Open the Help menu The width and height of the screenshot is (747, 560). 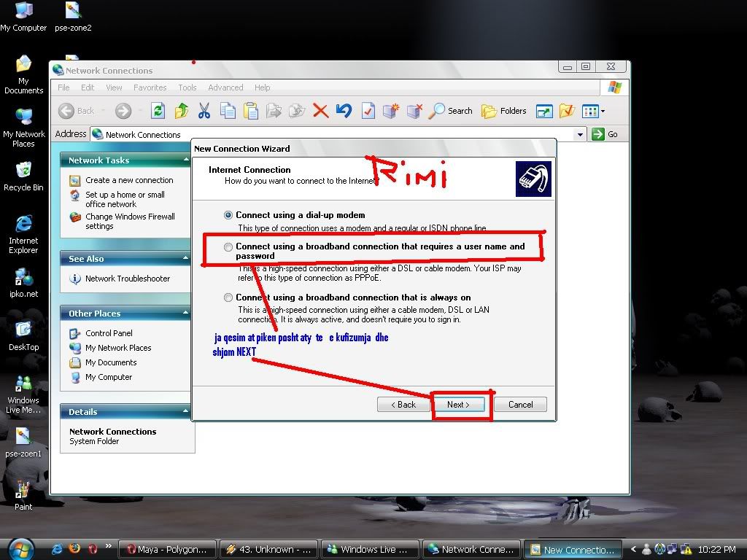click(262, 87)
